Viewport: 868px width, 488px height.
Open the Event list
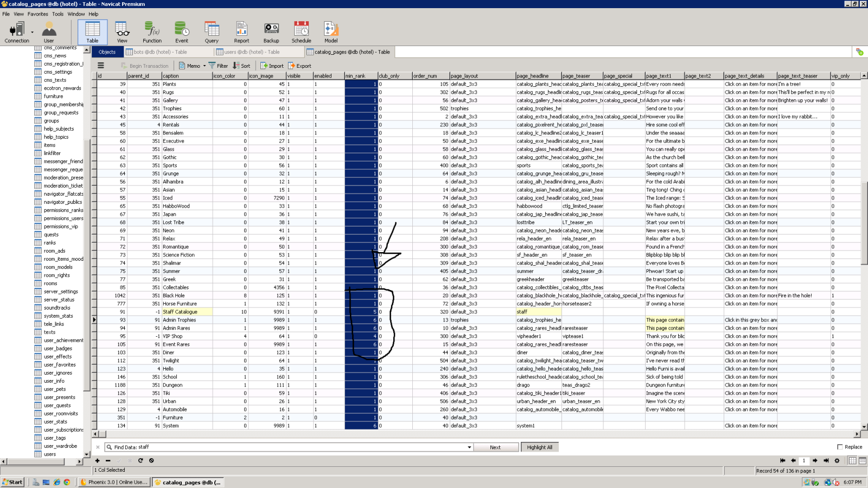(182, 33)
